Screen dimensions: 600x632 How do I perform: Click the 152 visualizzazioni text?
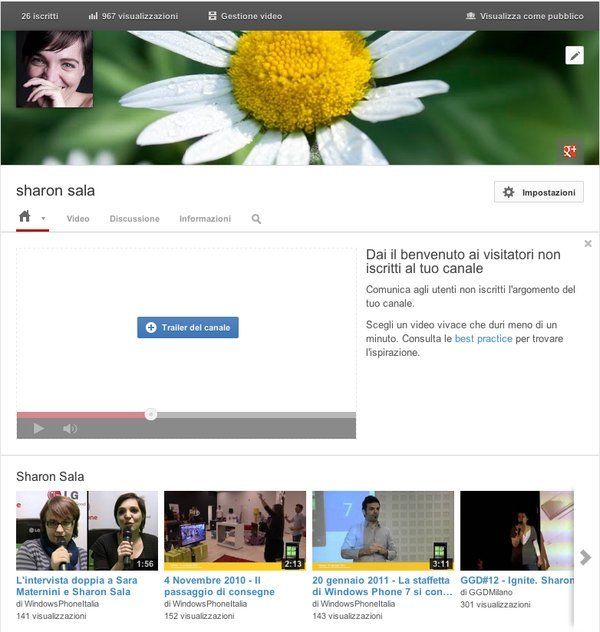(199, 616)
